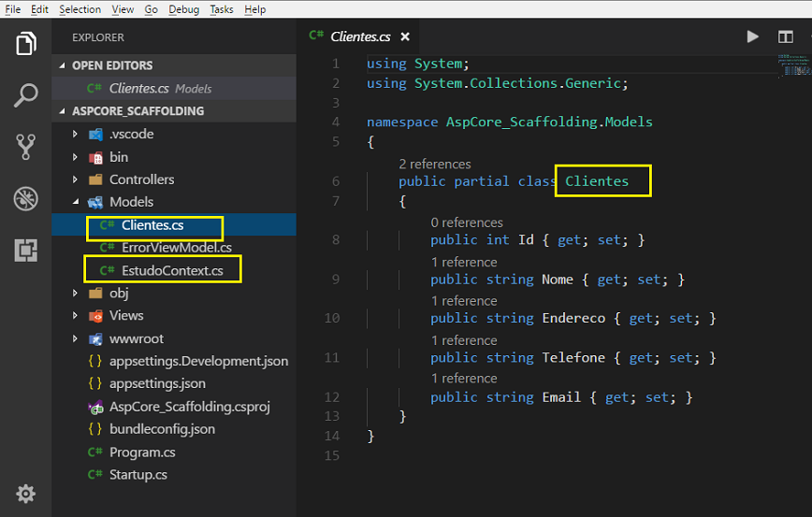Open the Go menu

[152, 9]
